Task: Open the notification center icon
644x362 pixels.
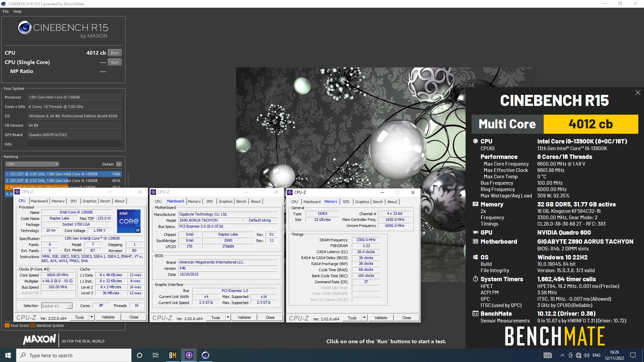Action: click(633, 355)
